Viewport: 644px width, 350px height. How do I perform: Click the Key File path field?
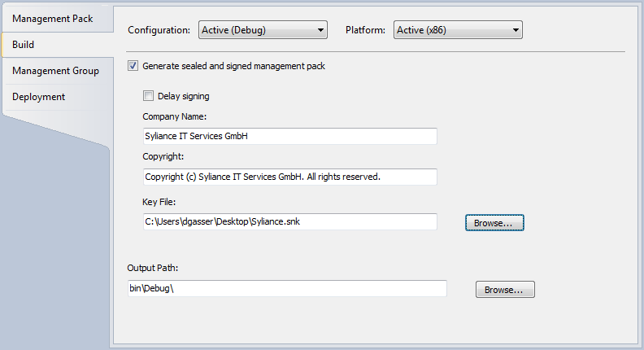point(289,221)
